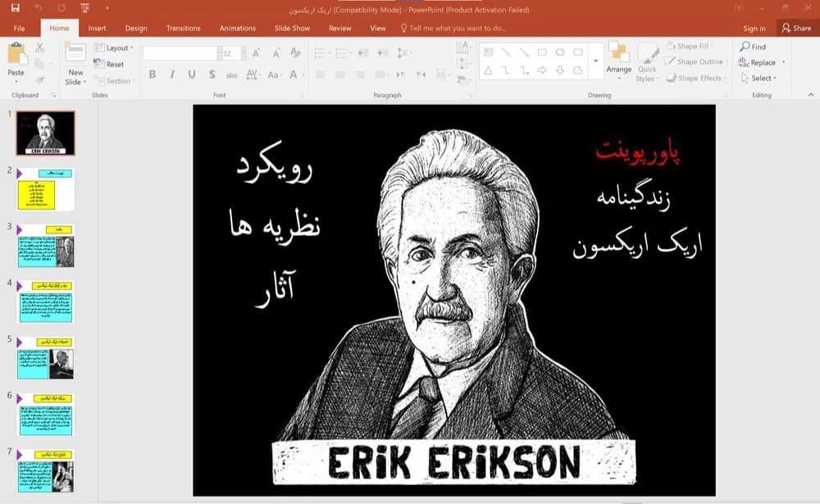Image resolution: width=820 pixels, height=504 pixels.
Task: Toggle Text Shadow formatting
Action: (212, 75)
